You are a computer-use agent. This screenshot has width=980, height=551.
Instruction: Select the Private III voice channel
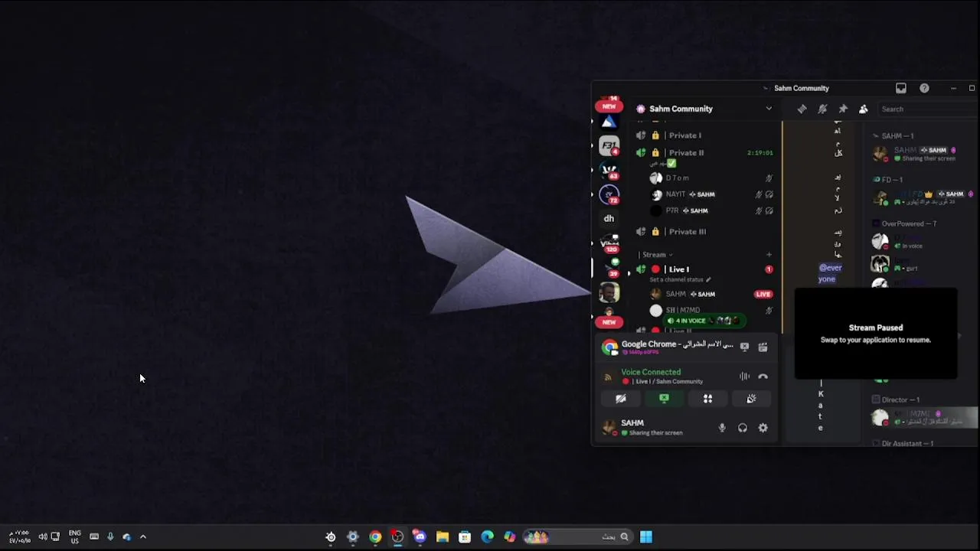(704, 231)
